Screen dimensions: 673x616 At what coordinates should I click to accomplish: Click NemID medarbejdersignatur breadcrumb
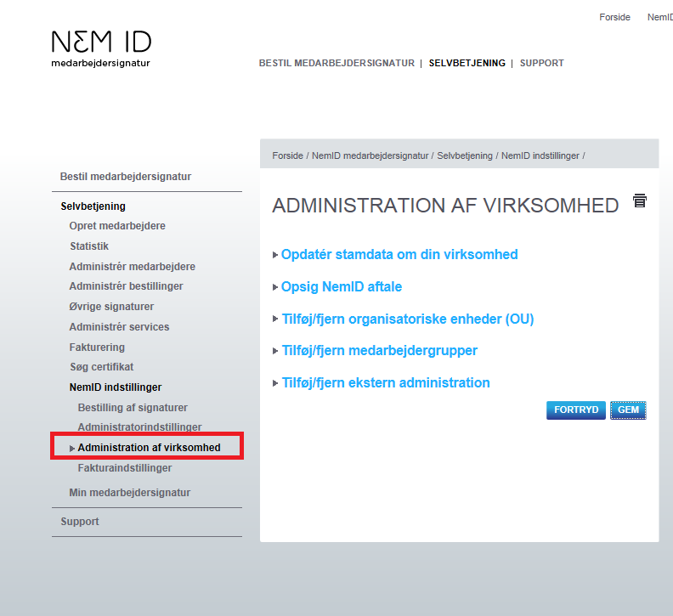(x=370, y=155)
